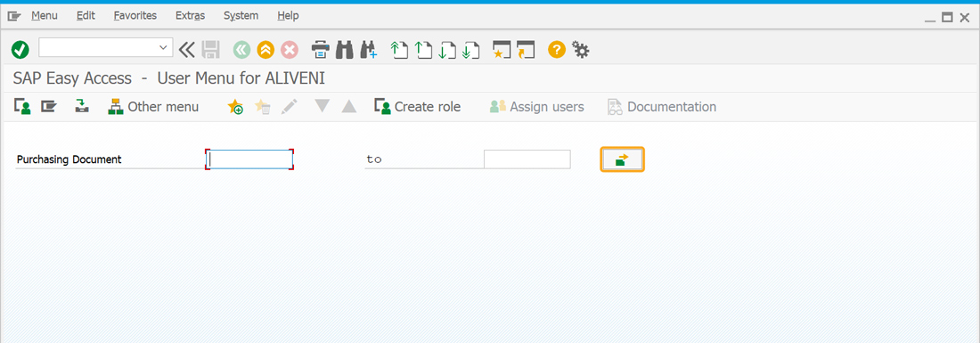Viewport: 980px width, 343px height.
Task: Click the orange Exit up-arrow icon
Action: click(265, 49)
